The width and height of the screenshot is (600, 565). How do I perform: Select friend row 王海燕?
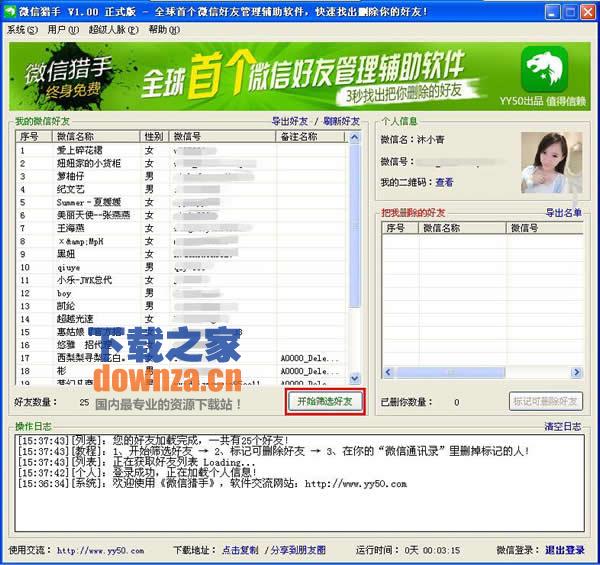[181, 228]
